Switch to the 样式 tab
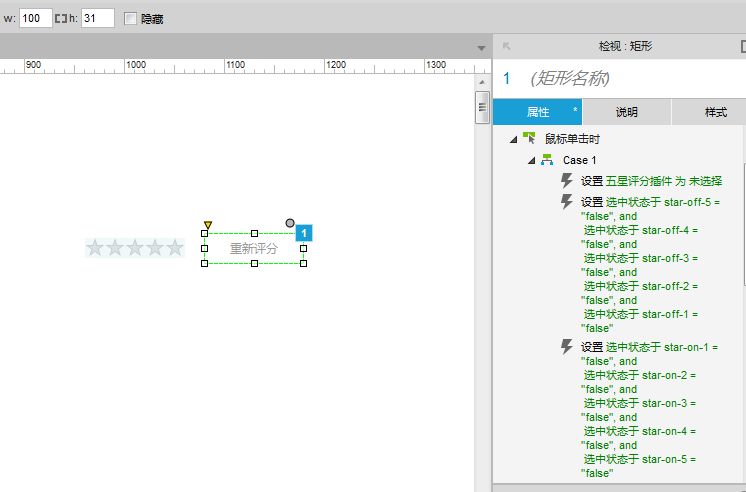The width and height of the screenshot is (746, 492). pos(709,112)
